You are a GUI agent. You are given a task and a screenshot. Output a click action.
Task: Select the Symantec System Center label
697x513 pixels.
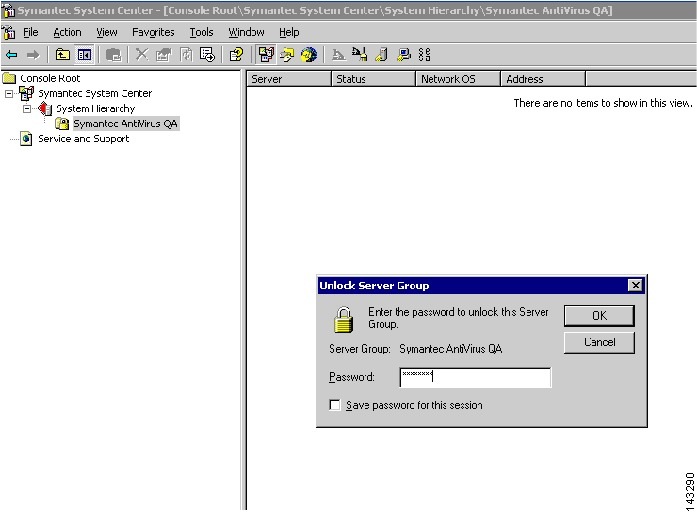[95, 93]
